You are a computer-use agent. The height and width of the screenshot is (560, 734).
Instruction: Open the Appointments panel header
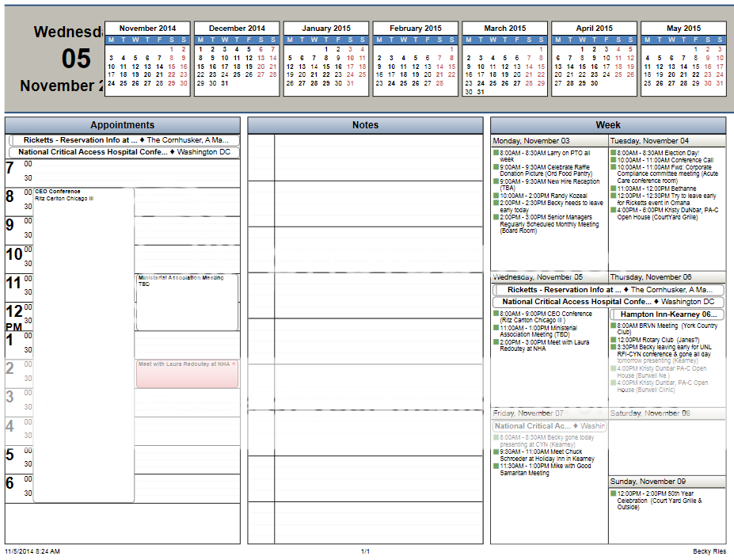click(x=123, y=125)
